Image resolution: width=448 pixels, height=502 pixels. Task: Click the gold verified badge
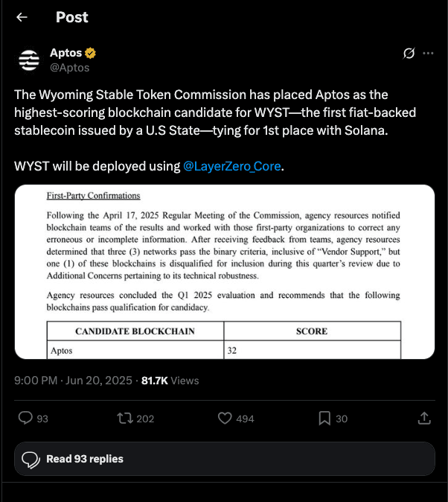coord(91,54)
